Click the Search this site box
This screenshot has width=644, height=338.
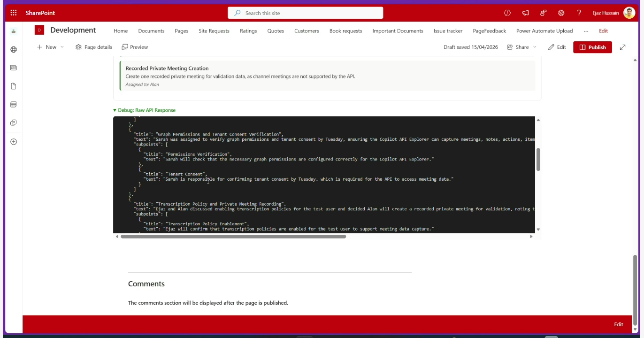click(305, 13)
